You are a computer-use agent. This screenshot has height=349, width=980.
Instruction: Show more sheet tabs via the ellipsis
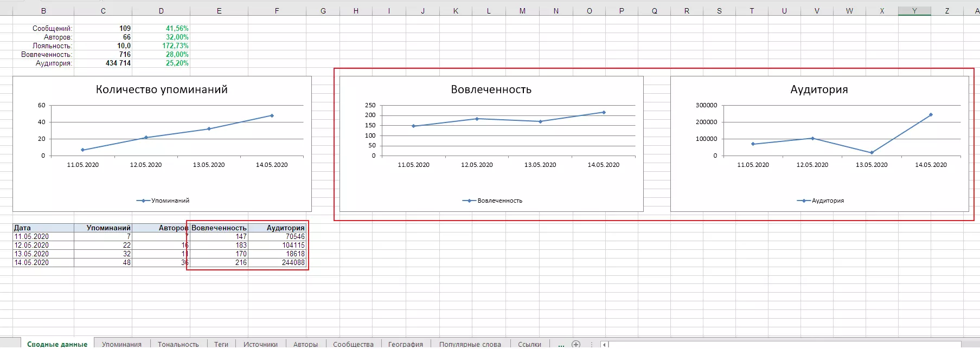[x=561, y=344]
